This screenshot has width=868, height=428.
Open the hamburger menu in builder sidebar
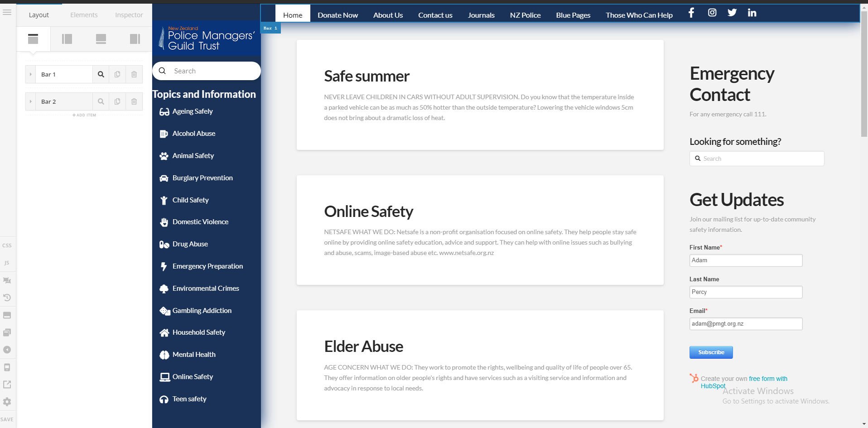click(x=7, y=12)
